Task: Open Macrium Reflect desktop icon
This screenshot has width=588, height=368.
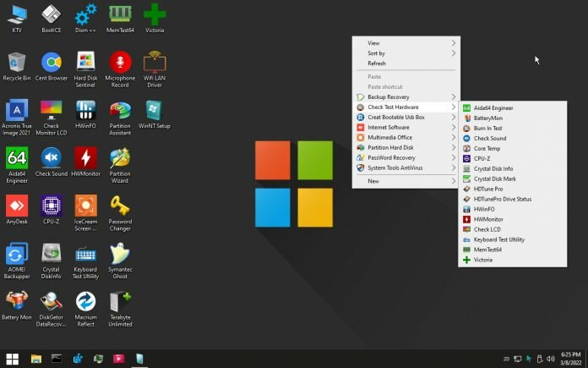Action: (x=85, y=309)
